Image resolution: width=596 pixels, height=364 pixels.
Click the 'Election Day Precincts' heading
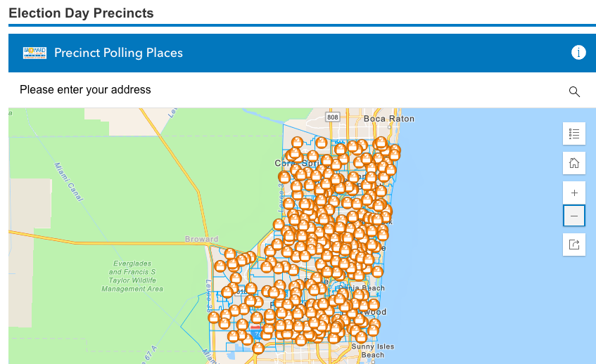click(81, 13)
